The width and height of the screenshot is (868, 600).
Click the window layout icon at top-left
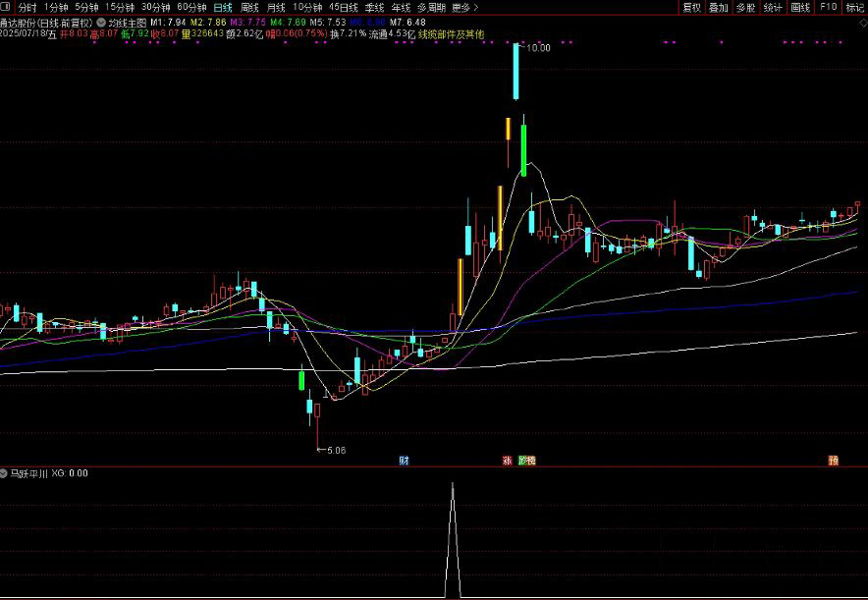point(6,7)
